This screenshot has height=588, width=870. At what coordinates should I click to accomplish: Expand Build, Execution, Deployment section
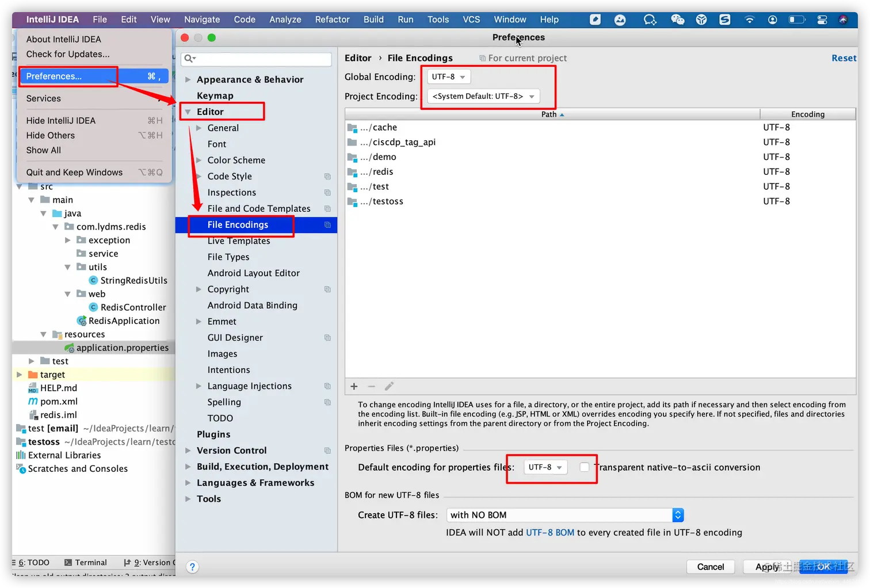(x=188, y=467)
